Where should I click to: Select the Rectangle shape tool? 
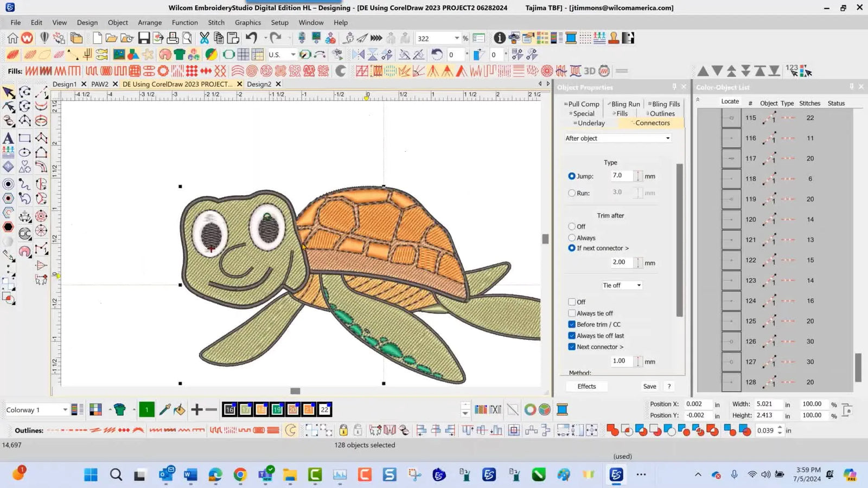coord(24,138)
